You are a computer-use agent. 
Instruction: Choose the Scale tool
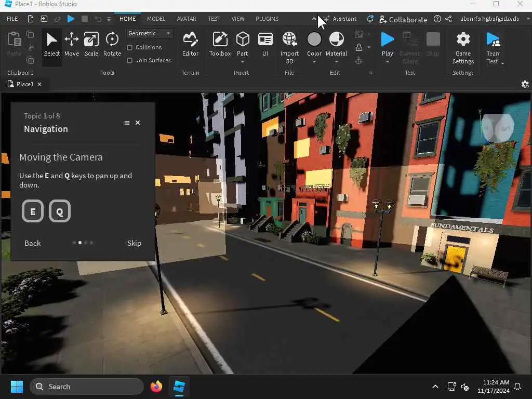click(91, 45)
